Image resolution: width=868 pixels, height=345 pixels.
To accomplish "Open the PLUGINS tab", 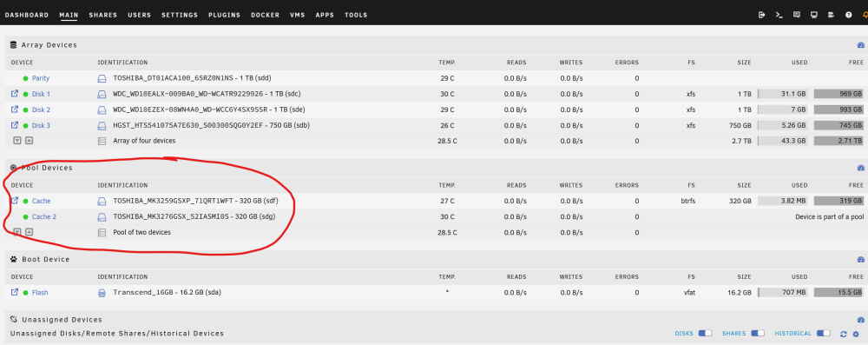I will tap(224, 15).
